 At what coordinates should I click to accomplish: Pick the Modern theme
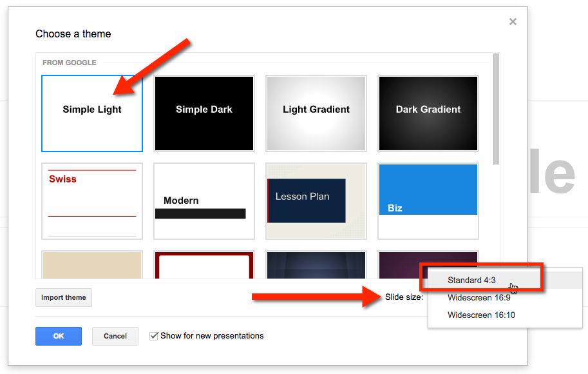[204, 201]
